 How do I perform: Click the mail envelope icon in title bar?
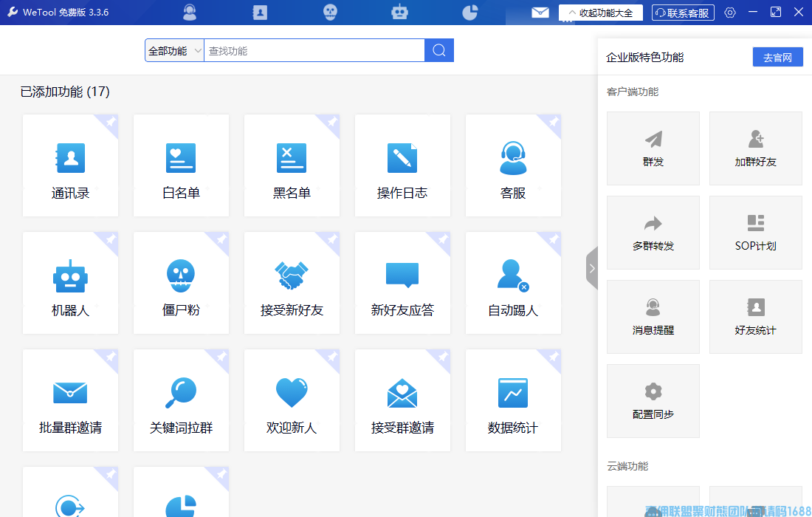[x=540, y=13]
